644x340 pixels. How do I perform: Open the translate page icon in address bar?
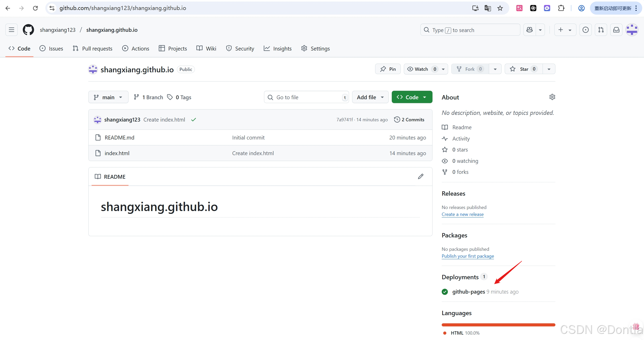(x=488, y=8)
